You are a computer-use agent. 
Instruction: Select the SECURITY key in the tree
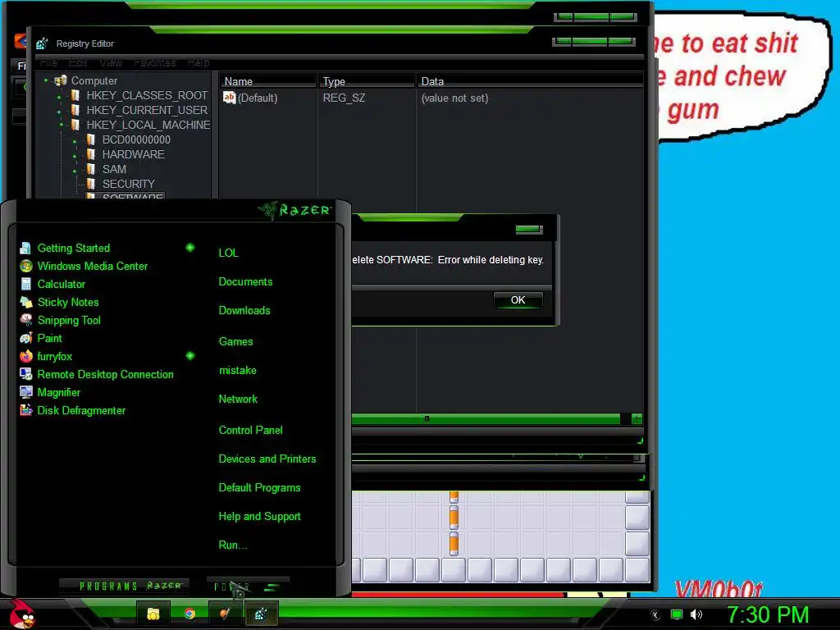click(x=129, y=184)
